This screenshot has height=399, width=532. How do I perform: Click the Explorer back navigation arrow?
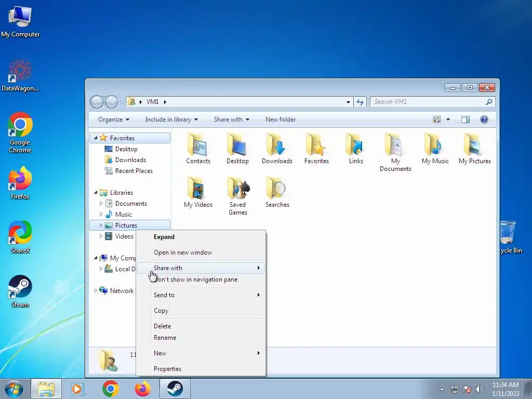[x=97, y=102]
